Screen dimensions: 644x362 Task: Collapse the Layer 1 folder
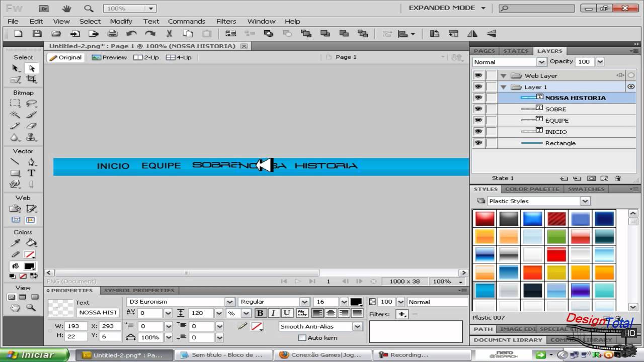(x=503, y=87)
